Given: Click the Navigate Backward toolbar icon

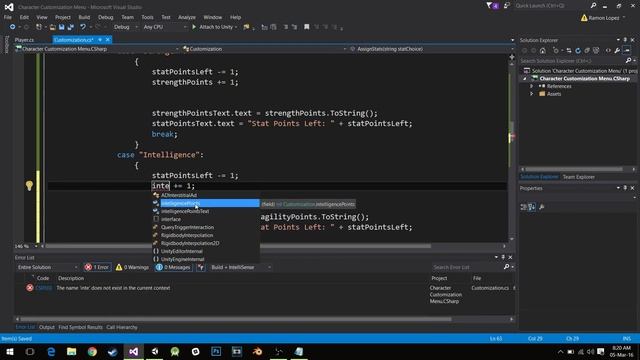Looking at the screenshot, I should 12,27.
